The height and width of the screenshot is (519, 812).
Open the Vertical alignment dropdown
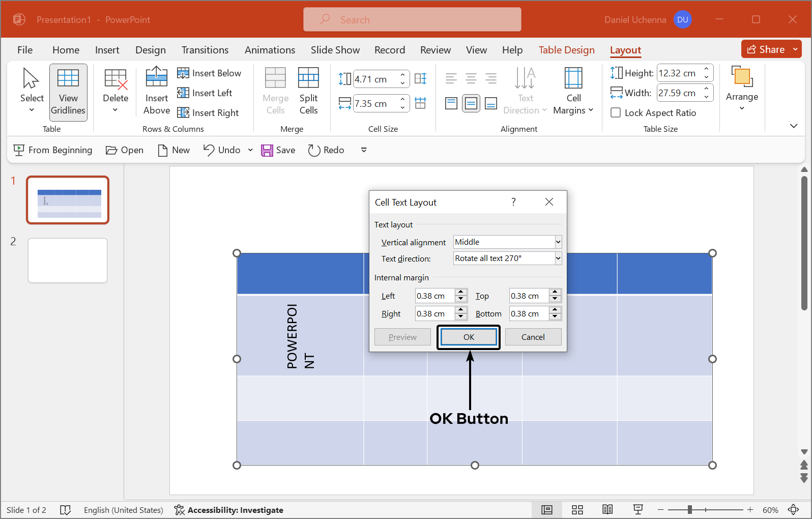coord(558,242)
